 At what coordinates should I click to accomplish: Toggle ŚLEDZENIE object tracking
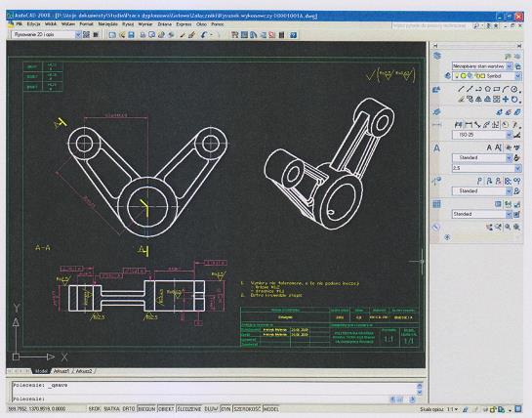pos(189,409)
